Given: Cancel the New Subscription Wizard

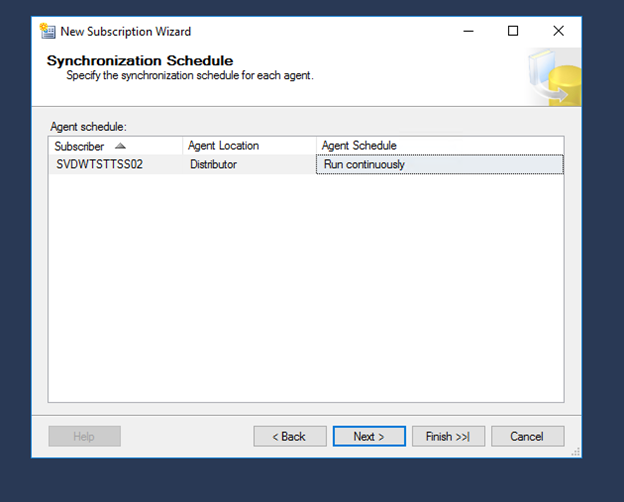Looking at the screenshot, I should coord(527,436).
